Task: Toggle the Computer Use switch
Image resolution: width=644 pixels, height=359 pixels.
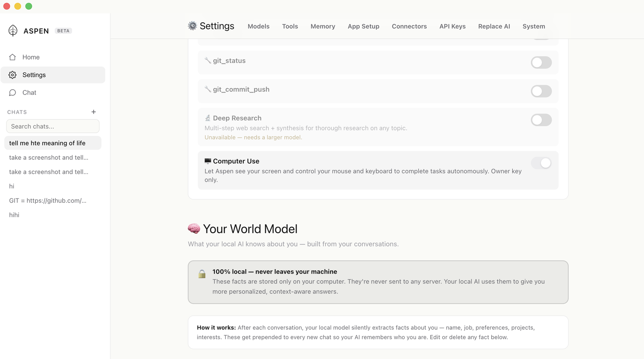Action: (541, 163)
